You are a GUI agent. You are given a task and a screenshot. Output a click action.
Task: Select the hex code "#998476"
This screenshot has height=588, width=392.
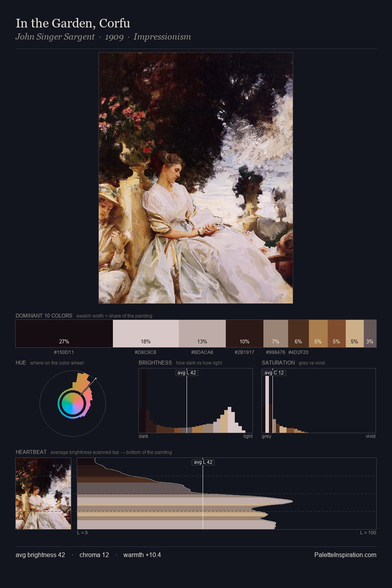click(276, 352)
